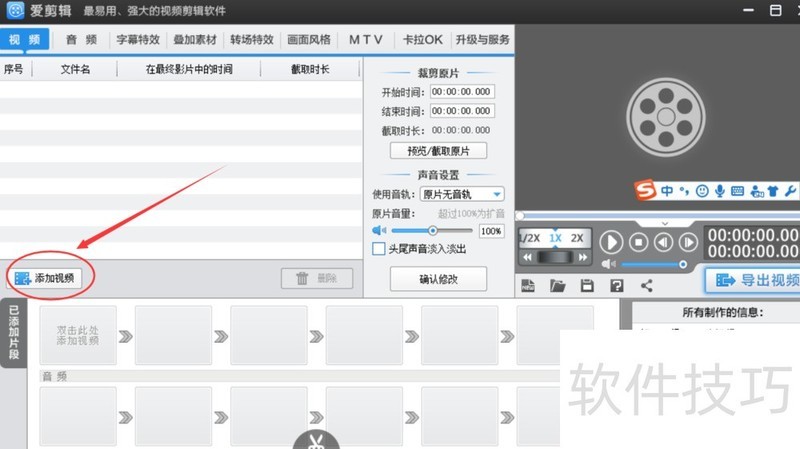Step to previous frame in the player
800x449 pixels.
[663, 242]
